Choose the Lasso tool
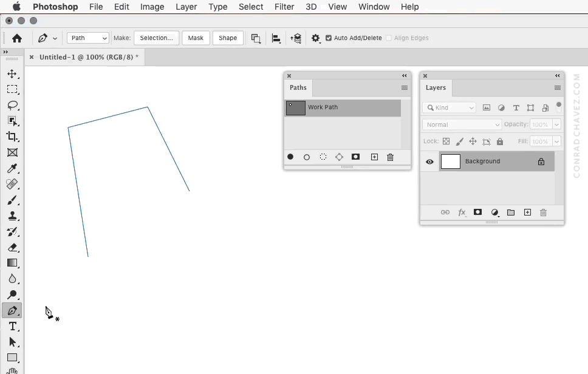588x374 pixels. 13,105
